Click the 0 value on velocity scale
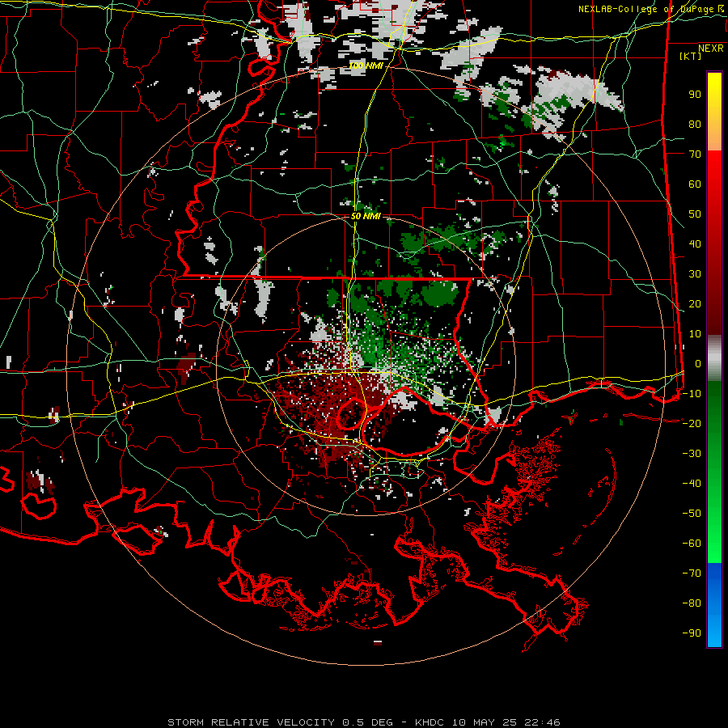This screenshot has width=728, height=728. (x=698, y=364)
